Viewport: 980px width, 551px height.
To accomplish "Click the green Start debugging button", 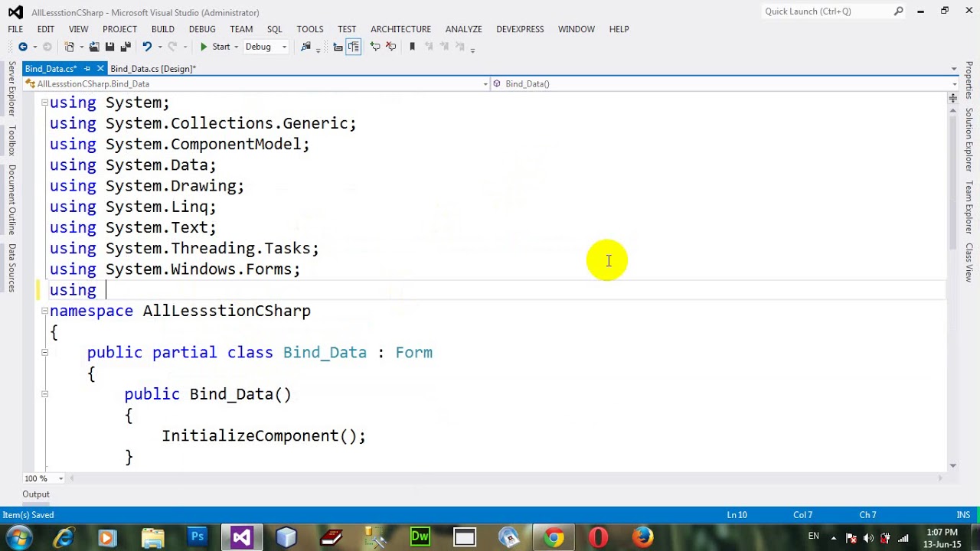I will click(214, 47).
